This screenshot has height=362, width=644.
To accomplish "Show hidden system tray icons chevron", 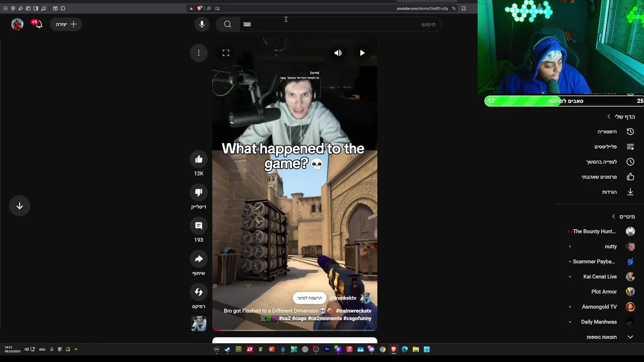I will pyautogui.click(x=76, y=349).
